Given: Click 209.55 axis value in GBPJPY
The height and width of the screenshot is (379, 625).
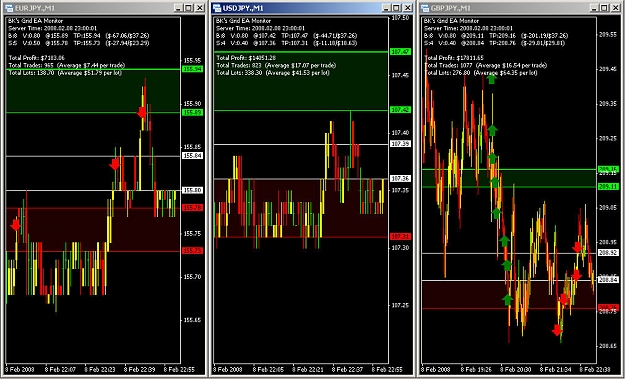Looking at the screenshot, I should [x=608, y=34].
